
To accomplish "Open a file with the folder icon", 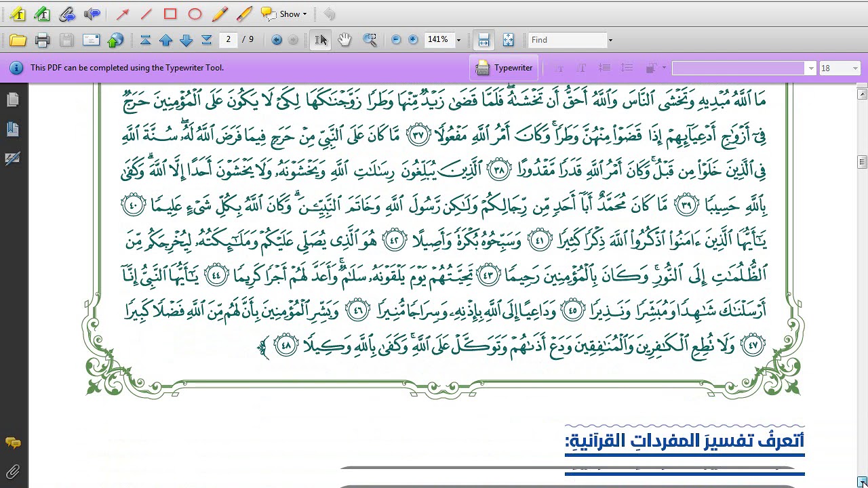I will [x=18, y=40].
